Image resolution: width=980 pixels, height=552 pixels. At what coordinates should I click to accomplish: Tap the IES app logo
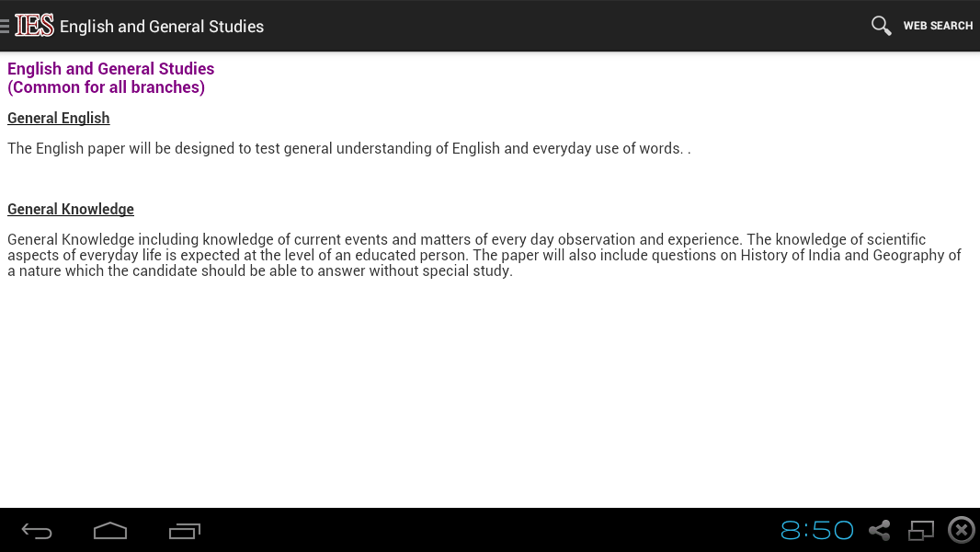(x=34, y=26)
